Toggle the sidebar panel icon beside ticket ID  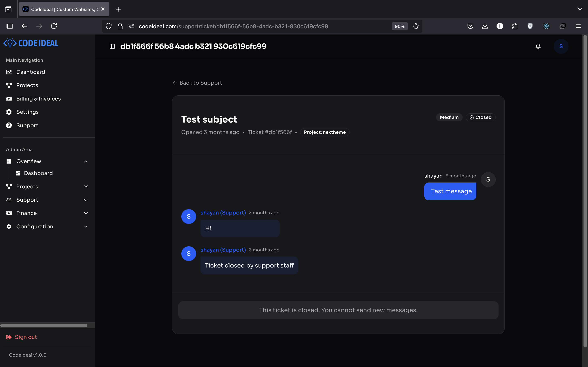pyautogui.click(x=112, y=46)
